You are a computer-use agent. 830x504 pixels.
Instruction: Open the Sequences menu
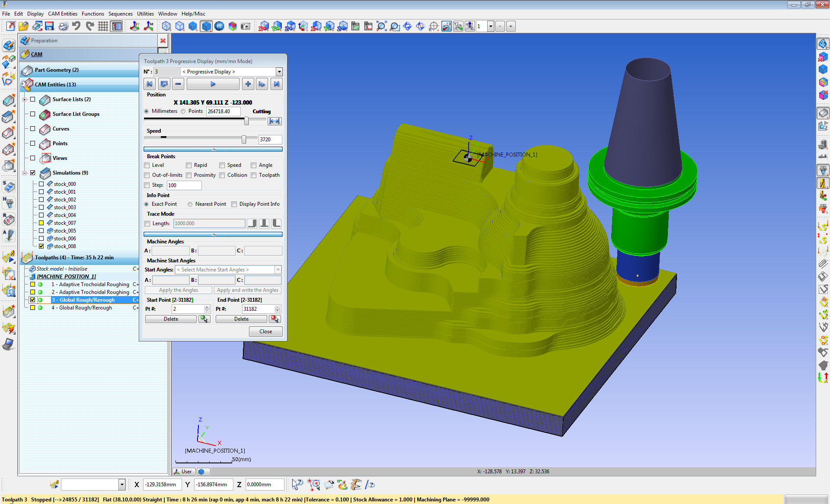coord(120,14)
